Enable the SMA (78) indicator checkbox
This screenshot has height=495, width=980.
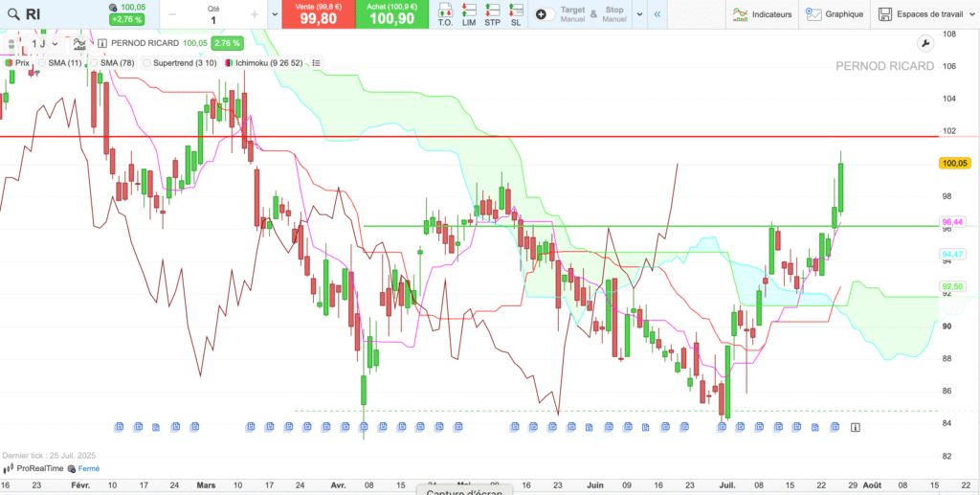(94, 63)
